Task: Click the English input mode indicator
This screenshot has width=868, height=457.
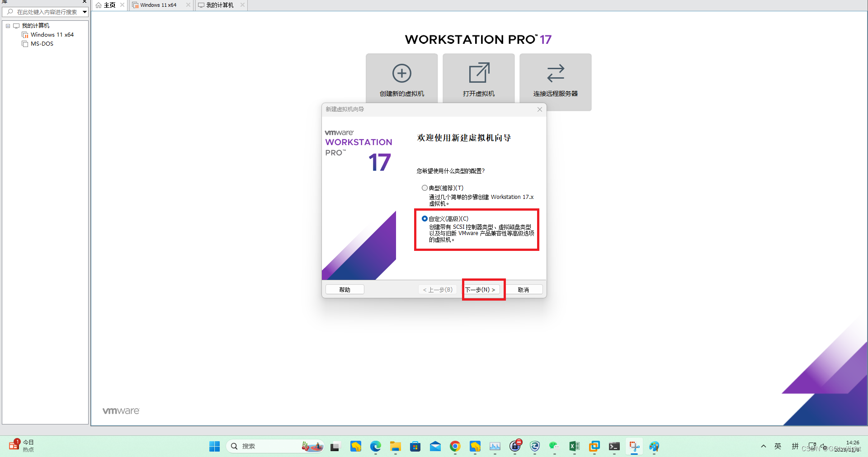Action: [778, 446]
